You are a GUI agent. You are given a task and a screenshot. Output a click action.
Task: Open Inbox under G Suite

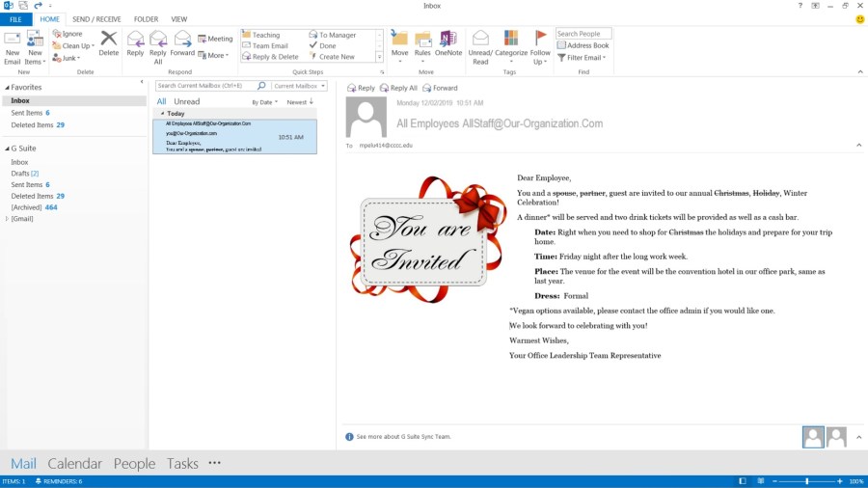[19, 162]
